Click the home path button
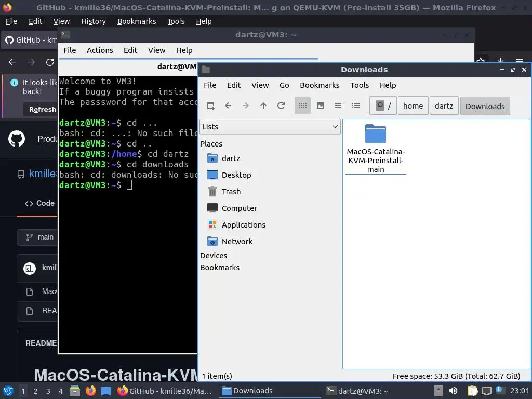This screenshot has width=532, height=399. pyautogui.click(x=413, y=106)
